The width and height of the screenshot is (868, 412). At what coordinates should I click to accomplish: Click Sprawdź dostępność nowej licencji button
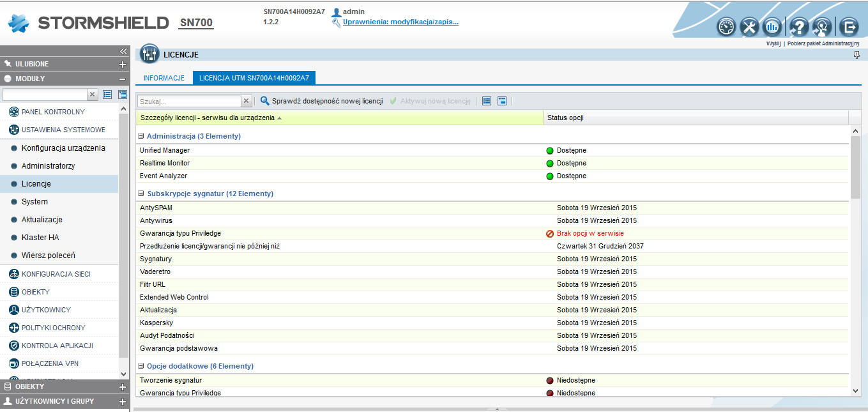click(x=321, y=101)
